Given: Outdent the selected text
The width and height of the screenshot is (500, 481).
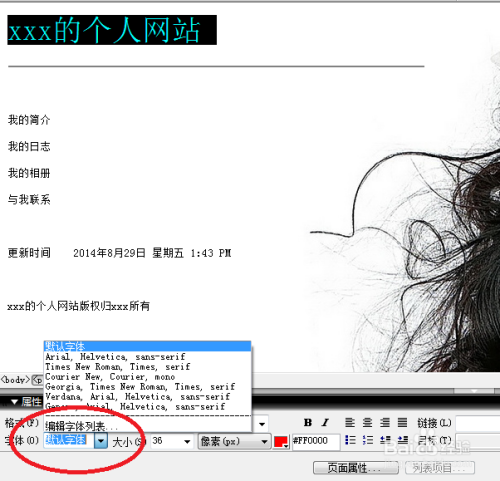Looking at the screenshot, I should click(x=385, y=440).
